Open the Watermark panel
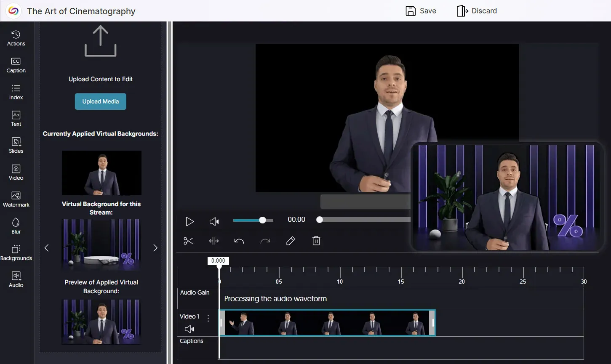This screenshot has width=611, height=364. click(x=16, y=199)
